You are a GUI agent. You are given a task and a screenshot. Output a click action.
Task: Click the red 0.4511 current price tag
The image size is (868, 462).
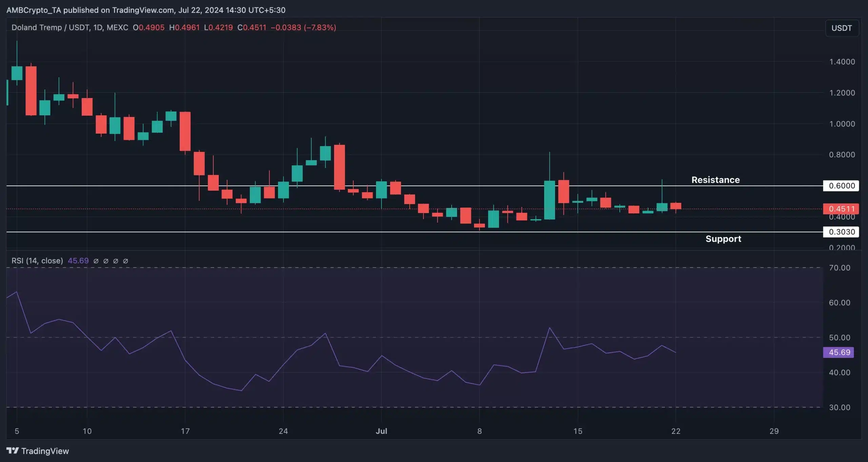[x=841, y=209]
